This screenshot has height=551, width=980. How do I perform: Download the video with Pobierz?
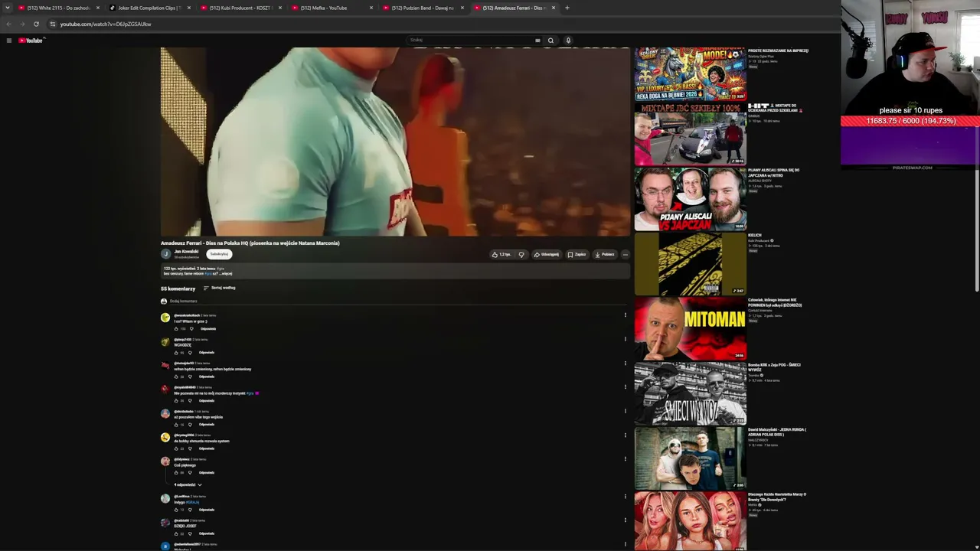point(604,254)
